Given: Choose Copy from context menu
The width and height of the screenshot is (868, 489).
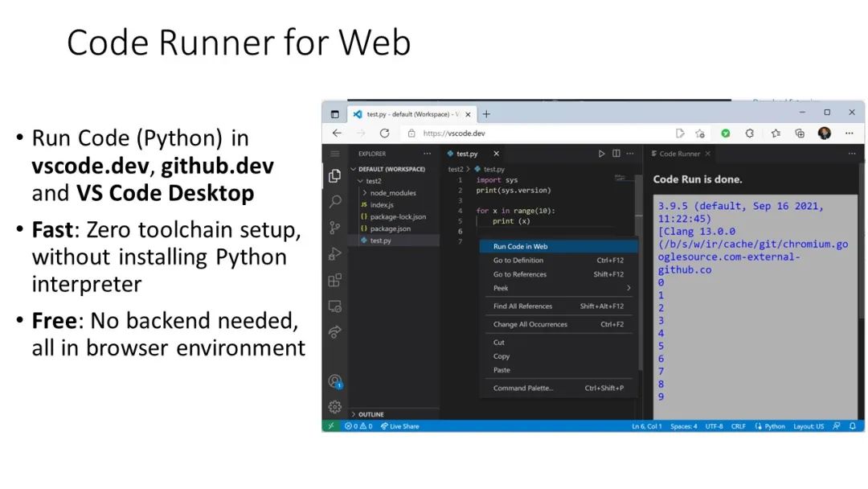Looking at the screenshot, I should (x=559, y=356).
